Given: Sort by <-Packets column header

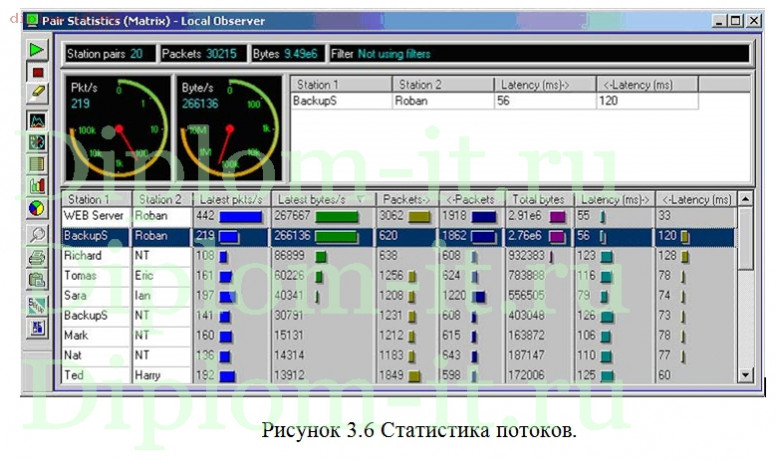Looking at the screenshot, I should tap(472, 199).
